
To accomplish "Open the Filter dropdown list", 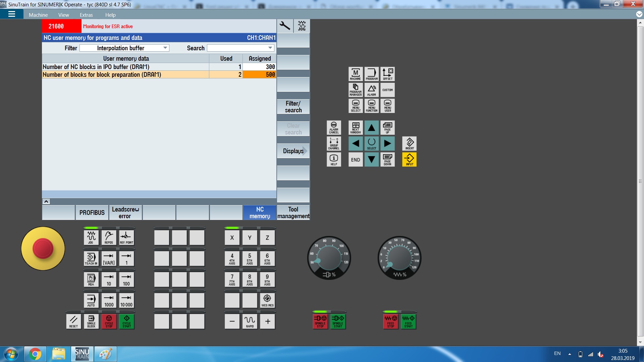I will 165,48.
